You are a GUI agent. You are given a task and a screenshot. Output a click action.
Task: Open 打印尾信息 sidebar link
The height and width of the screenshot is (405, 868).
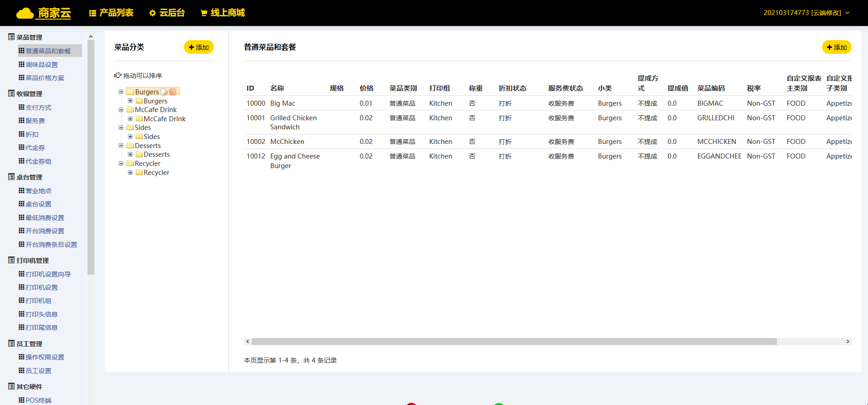pyautogui.click(x=41, y=328)
